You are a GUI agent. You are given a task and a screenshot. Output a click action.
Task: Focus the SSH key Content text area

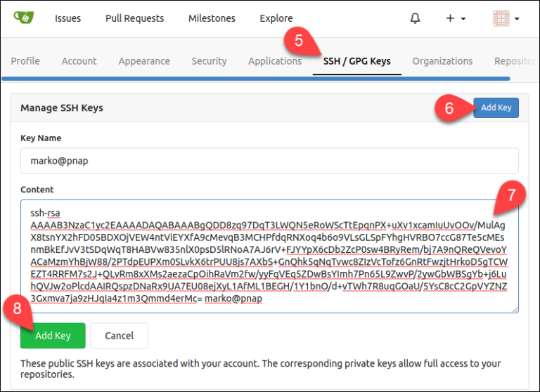tap(269, 256)
